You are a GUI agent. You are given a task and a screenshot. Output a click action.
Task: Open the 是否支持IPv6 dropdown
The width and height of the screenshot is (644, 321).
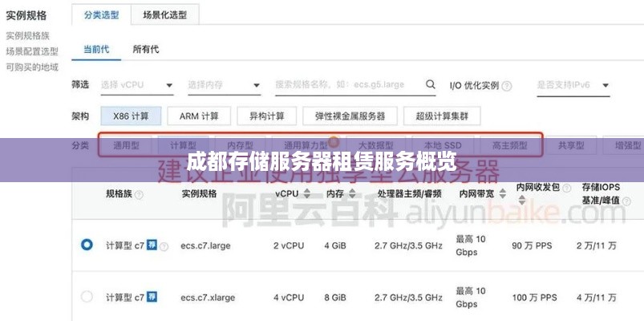[x=573, y=85]
